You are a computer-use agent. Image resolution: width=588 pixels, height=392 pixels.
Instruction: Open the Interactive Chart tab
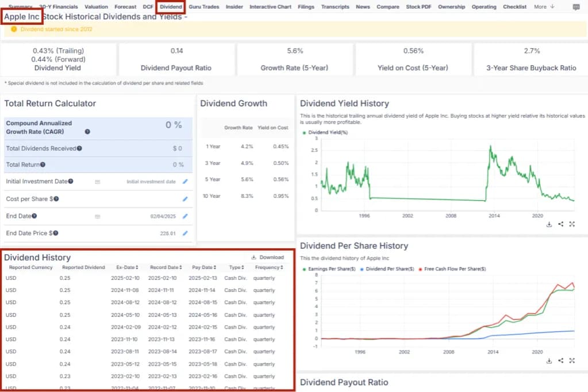click(270, 7)
